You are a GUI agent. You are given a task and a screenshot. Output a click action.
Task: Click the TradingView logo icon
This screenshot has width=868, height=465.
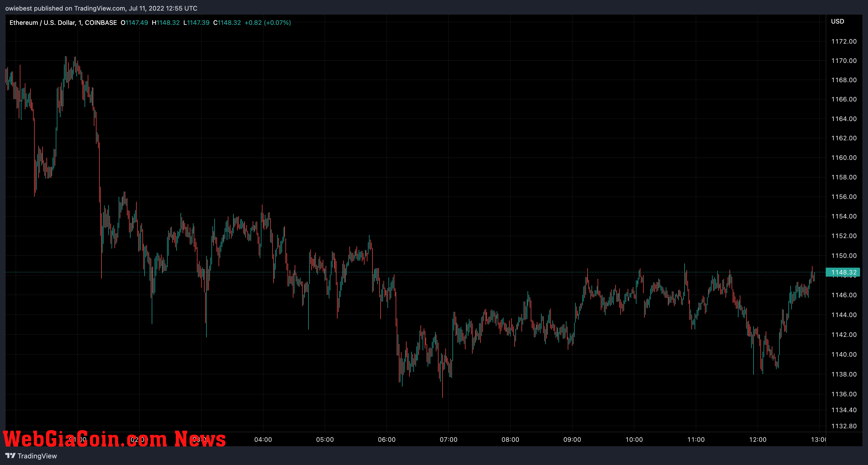coord(11,455)
